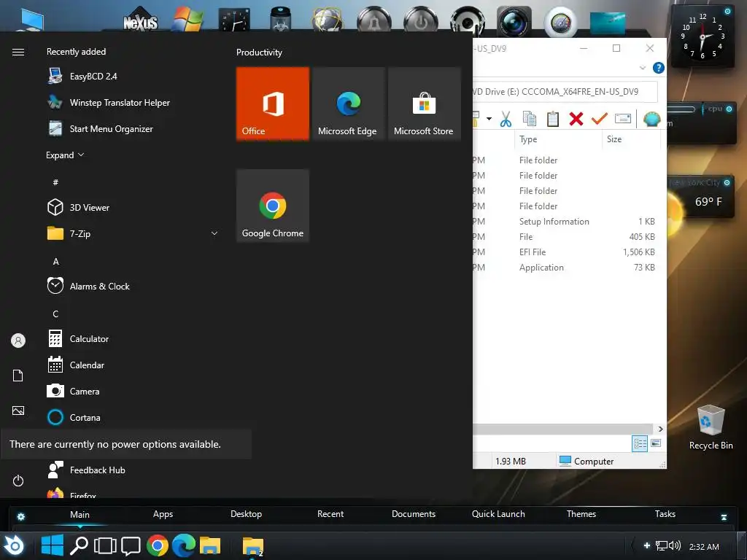Click the Windows flag icon in top dock
This screenshot has width=747, height=560.
point(187,20)
